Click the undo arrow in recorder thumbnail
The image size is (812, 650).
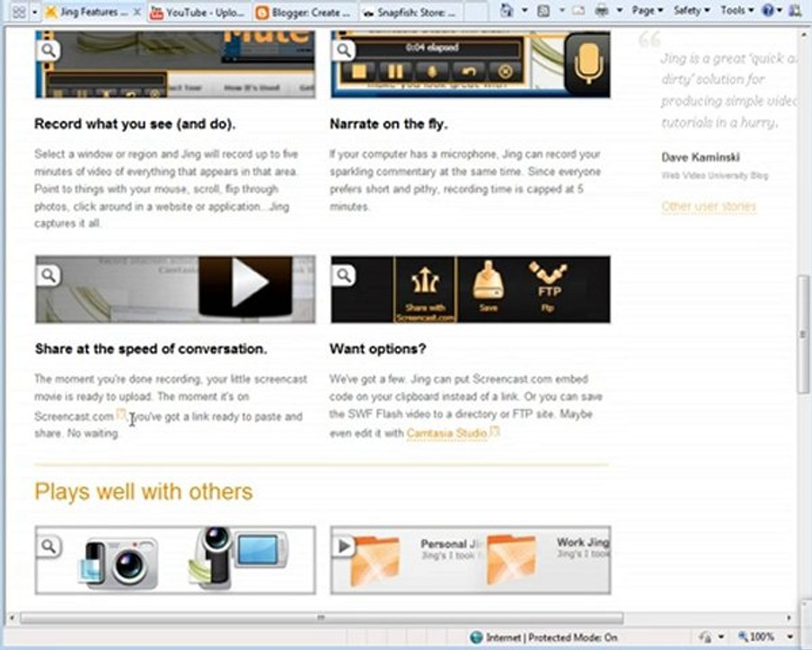pyautogui.click(x=468, y=72)
